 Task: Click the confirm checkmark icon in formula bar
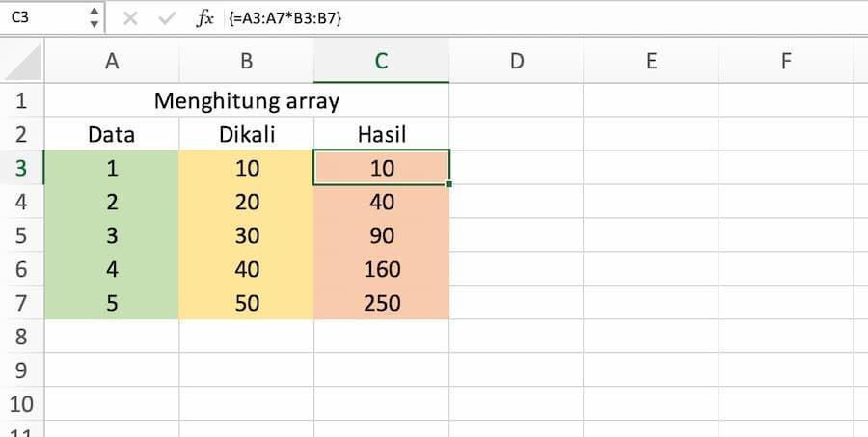point(167,19)
